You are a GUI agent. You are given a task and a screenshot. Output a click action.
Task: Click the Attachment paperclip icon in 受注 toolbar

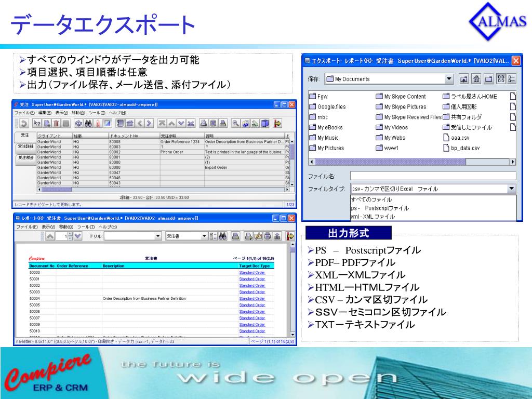[x=98, y=124]
